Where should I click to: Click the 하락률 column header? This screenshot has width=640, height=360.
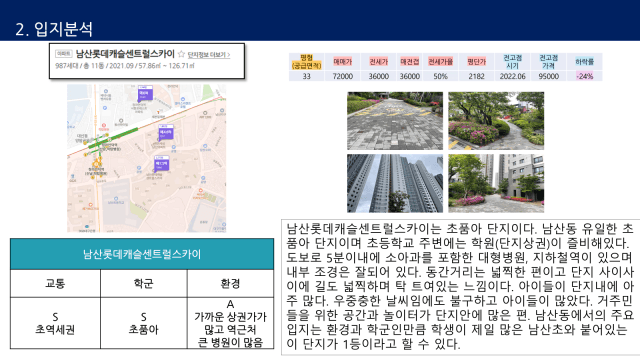(x=584, y=62)
